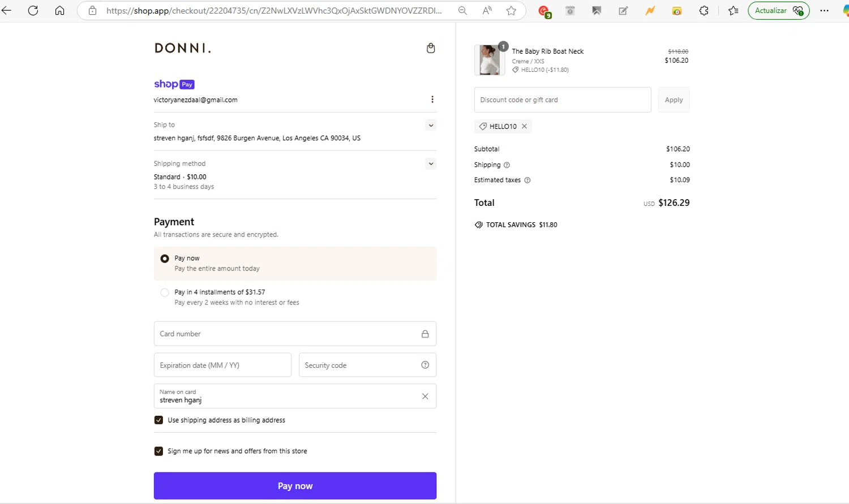Click the Total amount $126.29
This screenshot has width=849, height=504.
click(674, 203)
